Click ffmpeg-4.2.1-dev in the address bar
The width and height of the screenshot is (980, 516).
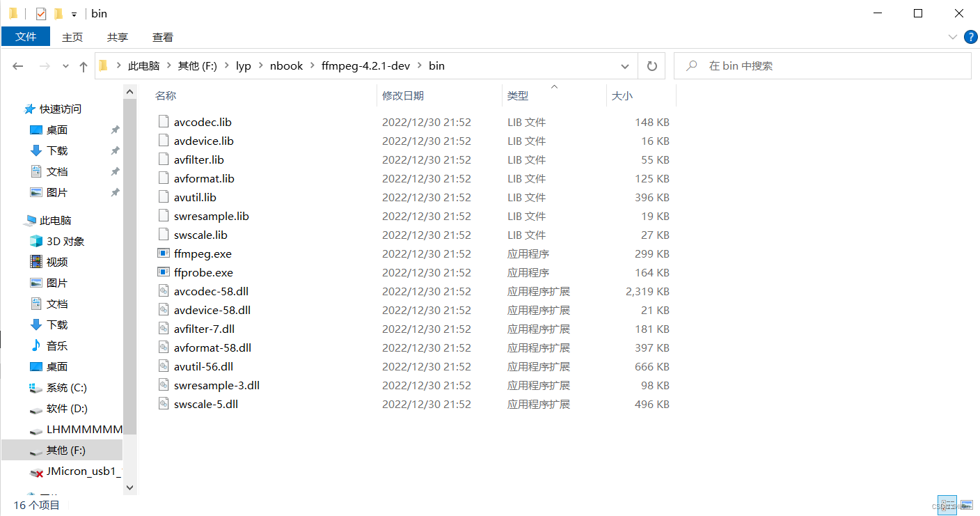(366, 66)
